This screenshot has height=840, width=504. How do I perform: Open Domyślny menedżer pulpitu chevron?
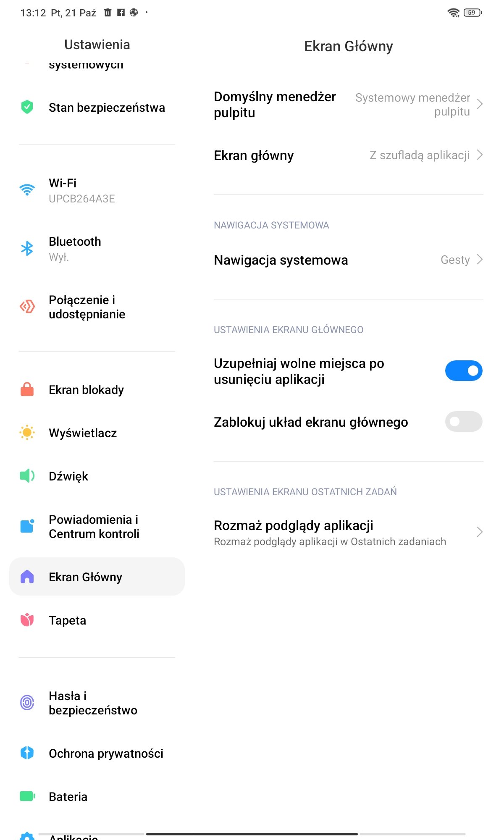click(480, 104)
